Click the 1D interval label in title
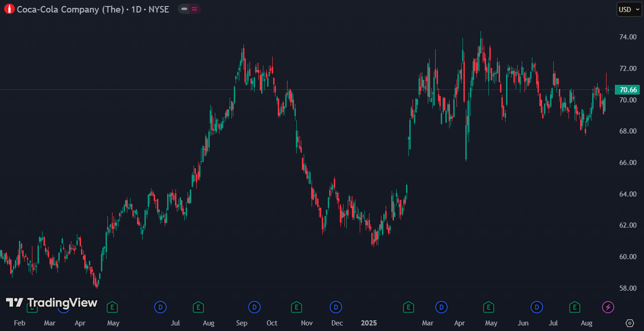Viewport: 644px width, 331px height. (136, 9)
